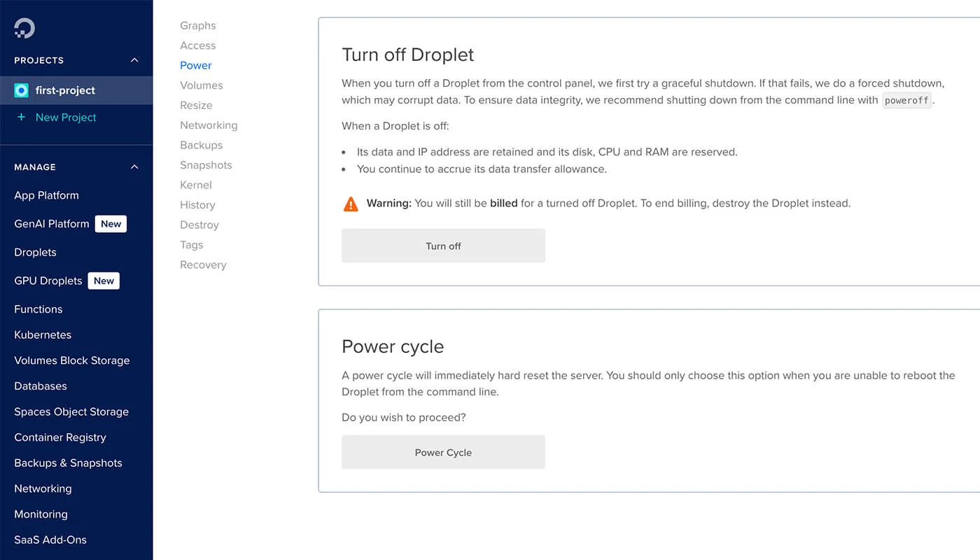Viewport: 980px width, 560px height.
Task: Open the Kubernetes section
Action: tap(43, 335)
